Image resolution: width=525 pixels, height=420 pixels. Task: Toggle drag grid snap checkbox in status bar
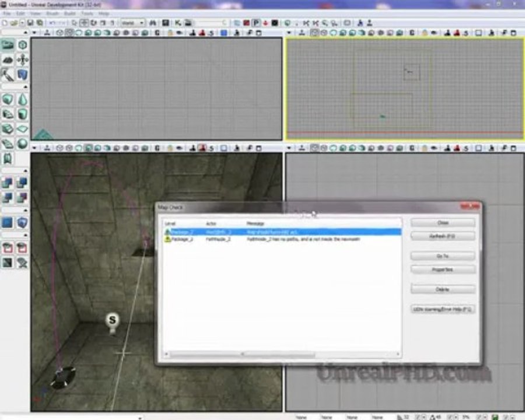point(418,417)
